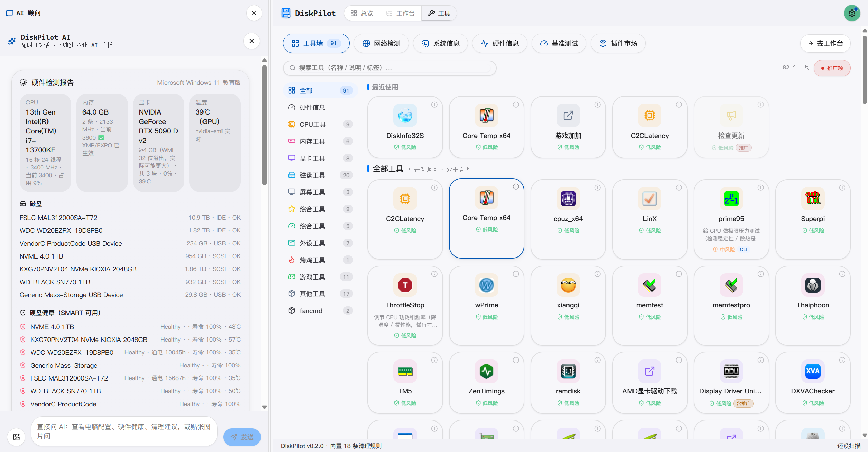Click the DXVAChecker tool icon
The image size is (868, 452).
pos(813,371)
